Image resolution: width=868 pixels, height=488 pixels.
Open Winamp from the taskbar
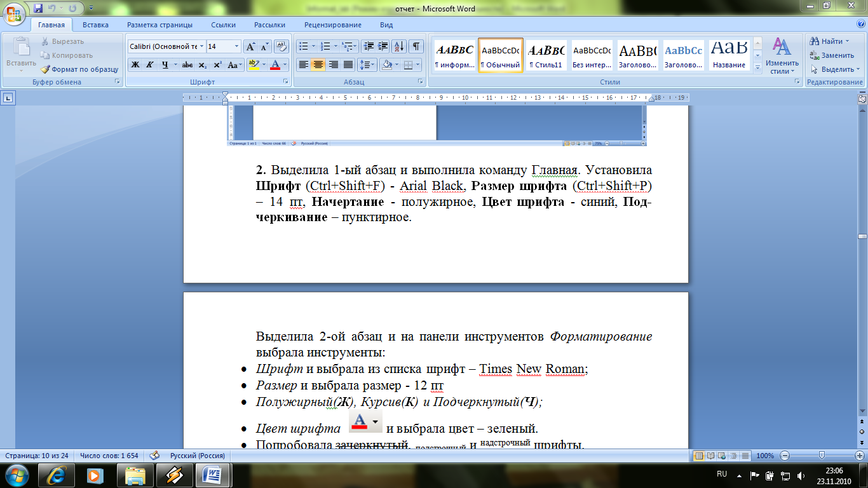point(173,475)
